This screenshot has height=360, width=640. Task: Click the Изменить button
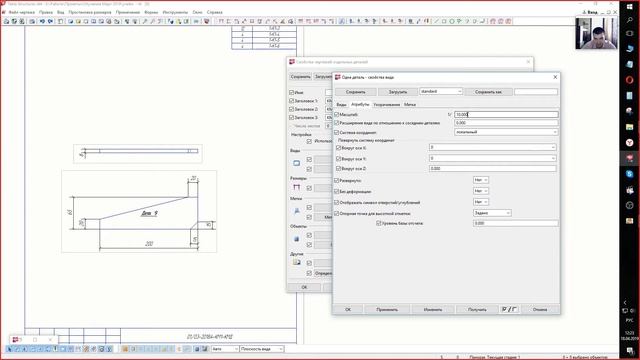coord(433,309)
